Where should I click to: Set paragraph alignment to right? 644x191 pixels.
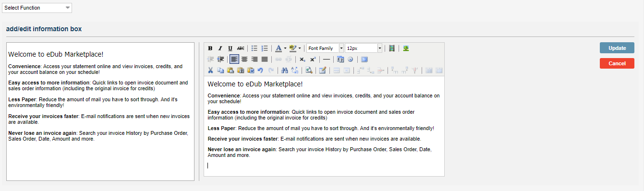(255, 59)
